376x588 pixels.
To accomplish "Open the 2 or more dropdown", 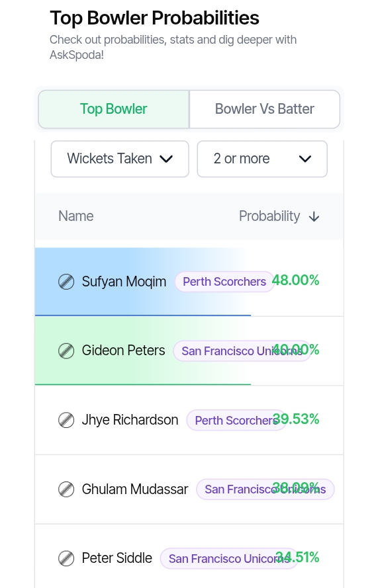I will pos(262,159).
